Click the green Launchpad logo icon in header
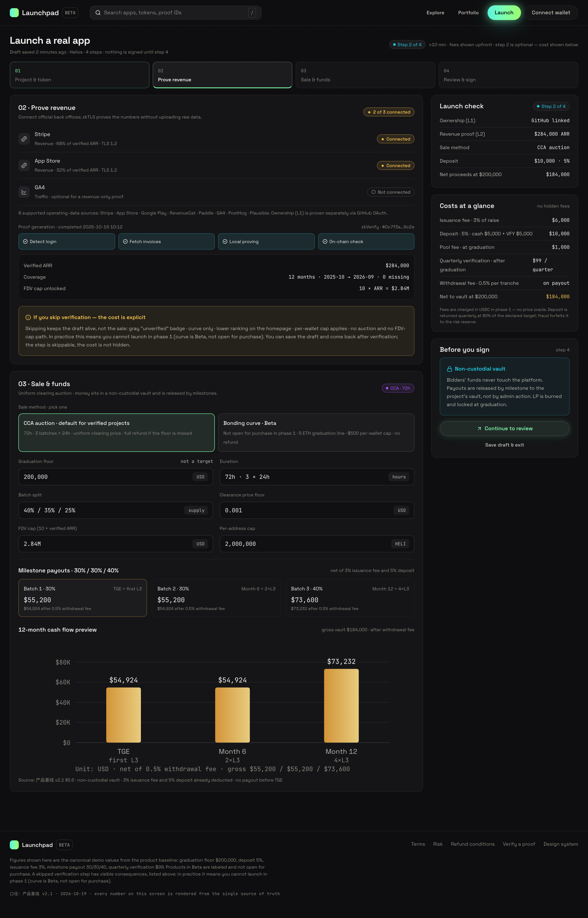The image size is (588, 918). coord(14,13)
